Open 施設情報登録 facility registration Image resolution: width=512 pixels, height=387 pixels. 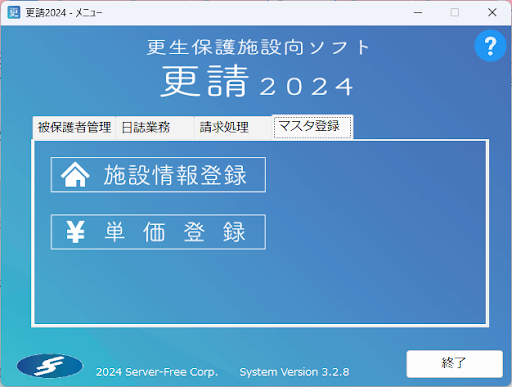(x=158, y=175)
